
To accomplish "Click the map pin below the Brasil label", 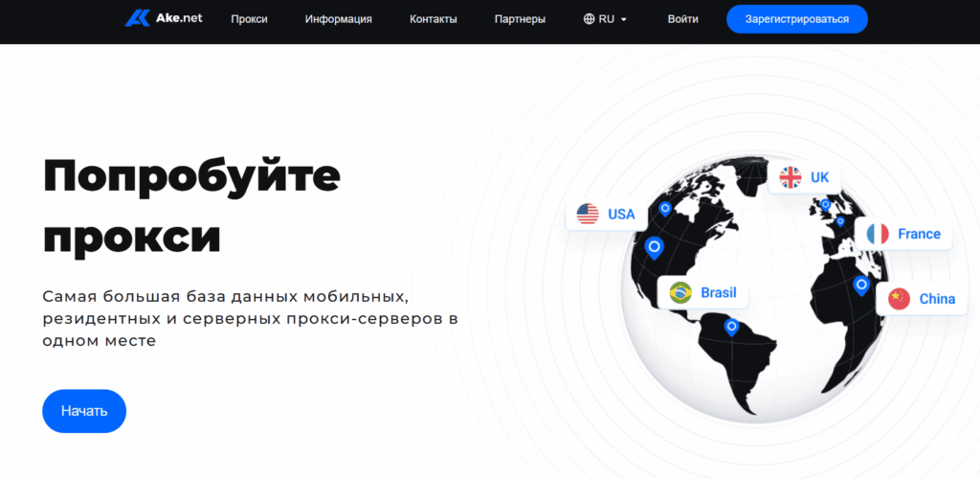I will (x=731, y=327).
